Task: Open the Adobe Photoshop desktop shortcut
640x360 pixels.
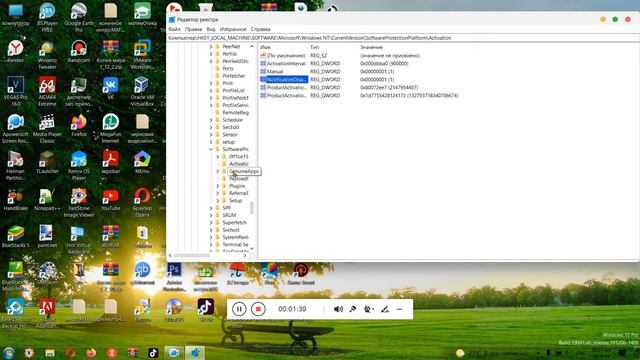Action: click(x=174, y=277)
